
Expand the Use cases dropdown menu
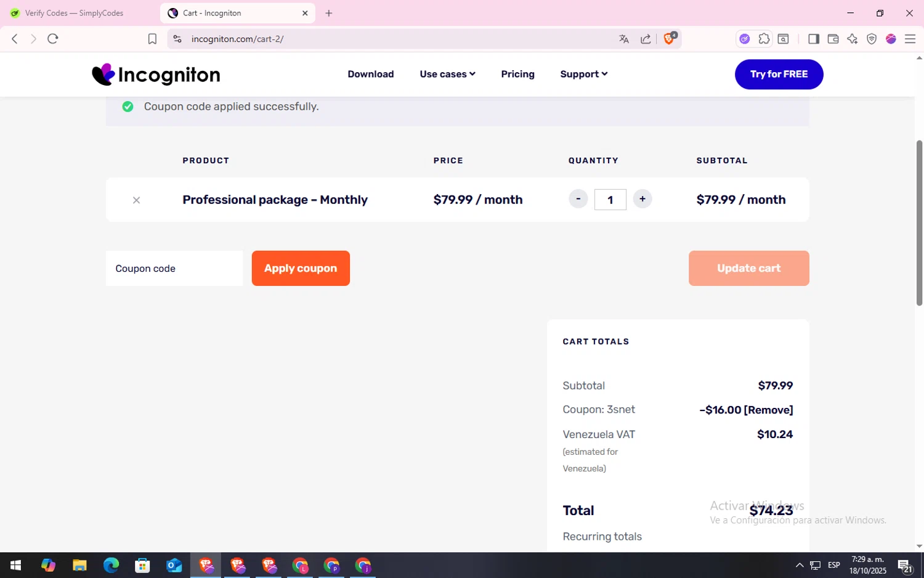click(448, 74)
